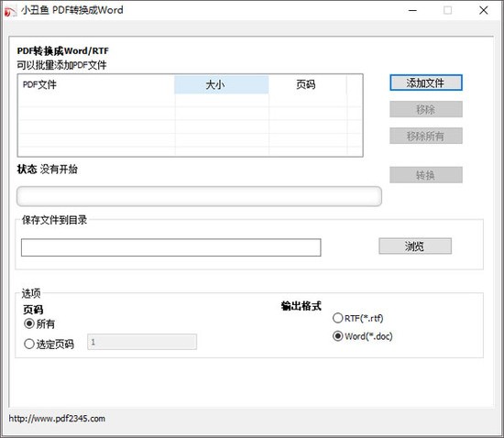Click the selected page number field
This screenshot has height=438, width=504.
142,342
